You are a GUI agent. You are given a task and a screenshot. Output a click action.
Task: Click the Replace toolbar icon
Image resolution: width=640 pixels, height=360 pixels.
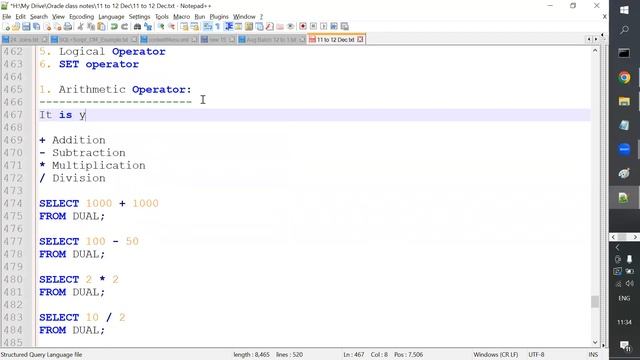click(x=149, y=27)
